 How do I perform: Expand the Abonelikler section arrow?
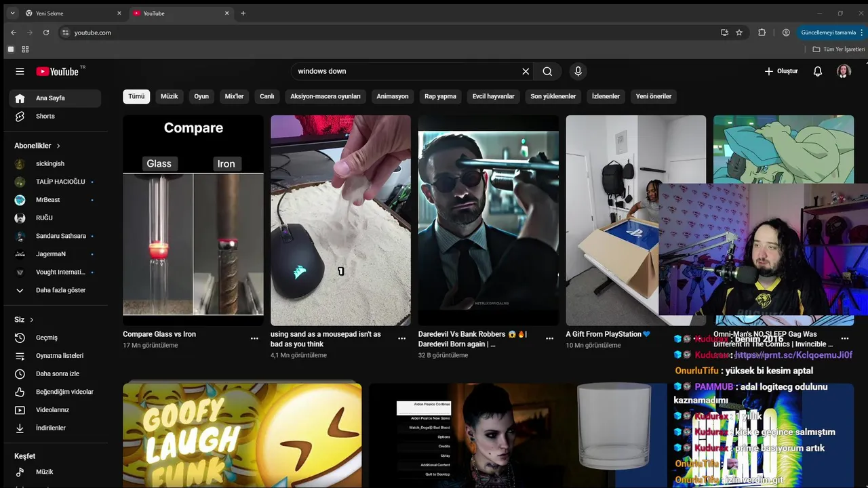tap(58, 146)
